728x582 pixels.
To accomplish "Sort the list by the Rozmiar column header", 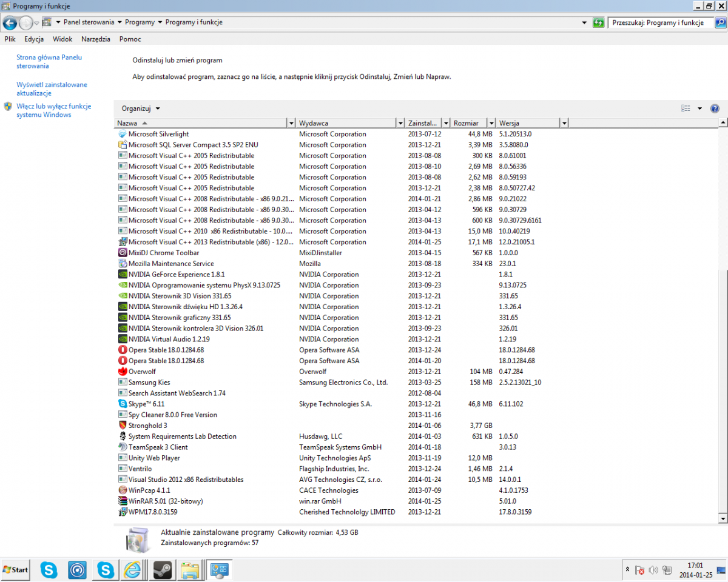I will coord(470,123).
